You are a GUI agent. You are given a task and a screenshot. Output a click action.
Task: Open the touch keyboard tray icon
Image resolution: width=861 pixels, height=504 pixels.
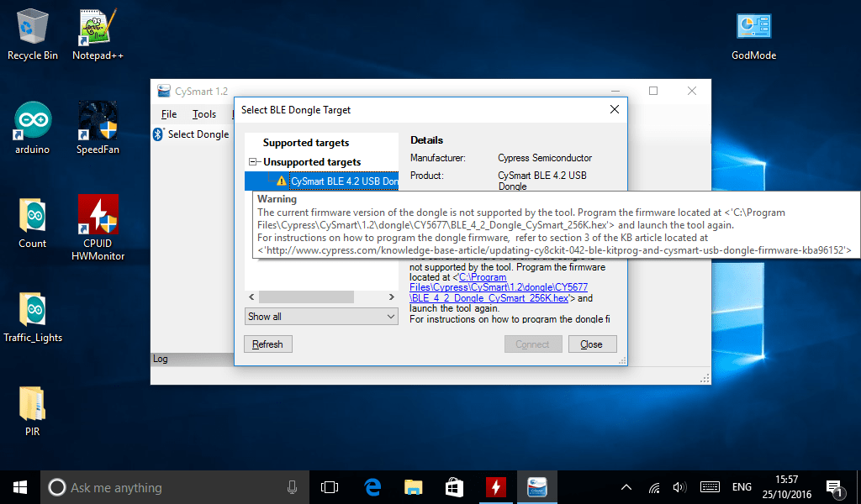tap(710, 487)
